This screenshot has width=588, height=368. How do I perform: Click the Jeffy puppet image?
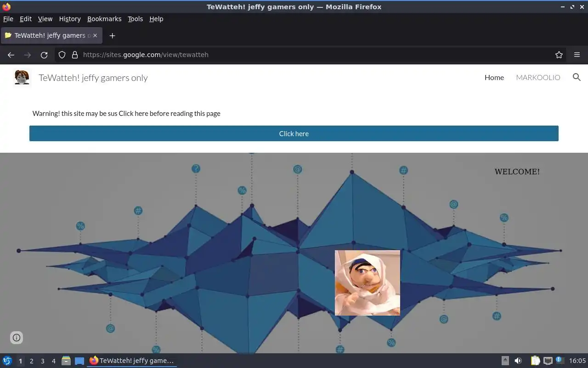(367, 283)
